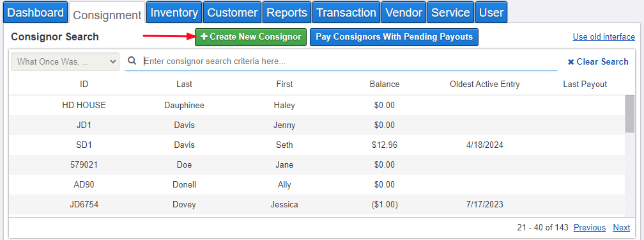Open the What Once Was store dropdown
Image resolution: width=644 pixels, height=240 pixels.
point(65,61)
